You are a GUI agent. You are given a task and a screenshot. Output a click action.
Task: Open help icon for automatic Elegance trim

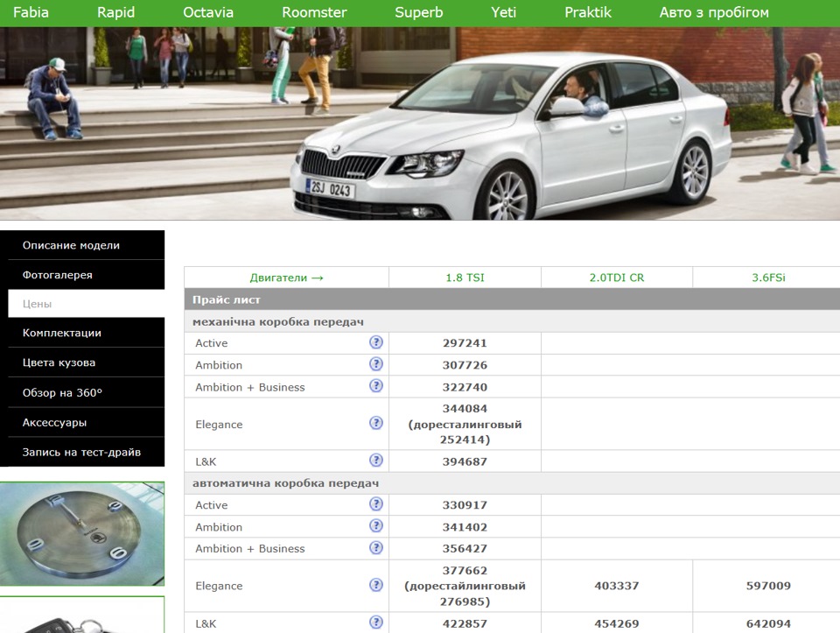[376, 585]
